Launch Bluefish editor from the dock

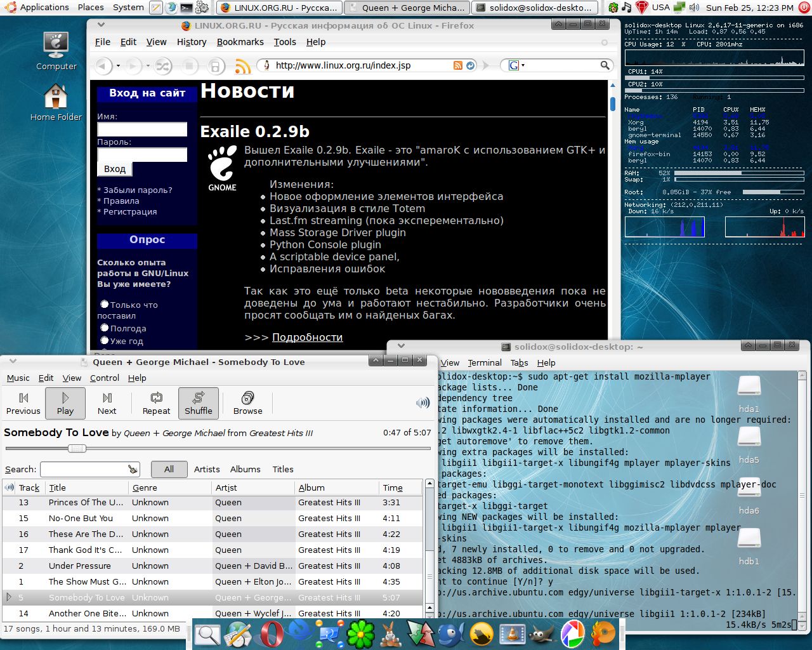pyautogui.click(x=451, y=634)
